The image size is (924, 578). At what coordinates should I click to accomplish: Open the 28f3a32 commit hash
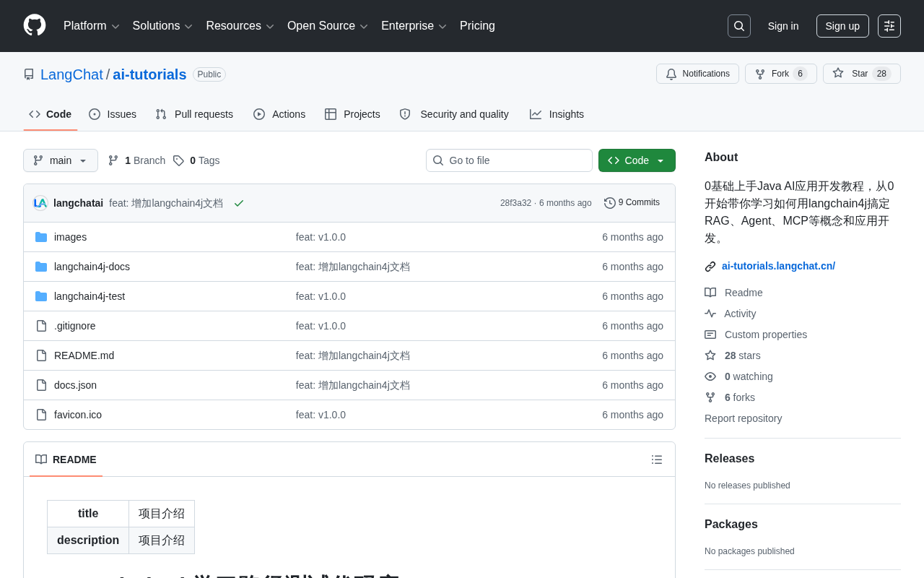pyautogui.click(x=515, y=203)
